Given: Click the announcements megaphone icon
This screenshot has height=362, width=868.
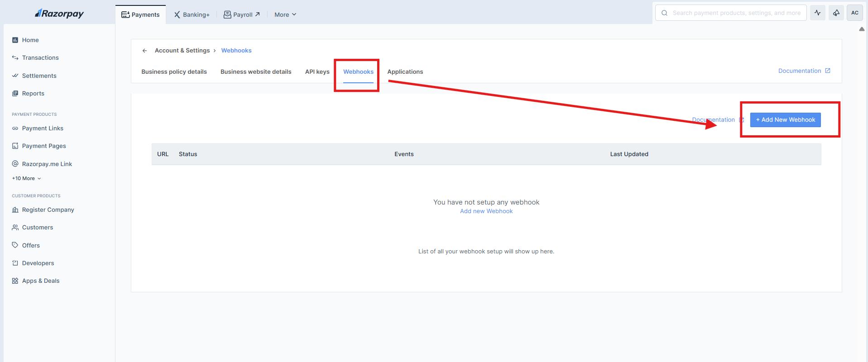Looking at the screenshot, I should (836, 13).
